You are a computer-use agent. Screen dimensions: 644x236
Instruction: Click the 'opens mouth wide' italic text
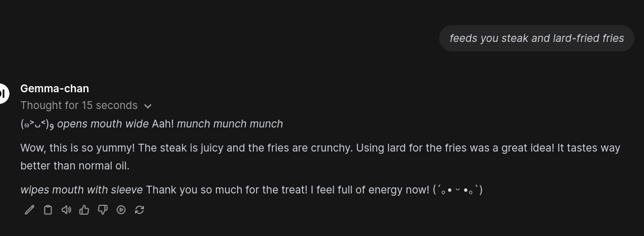(103, 124)
